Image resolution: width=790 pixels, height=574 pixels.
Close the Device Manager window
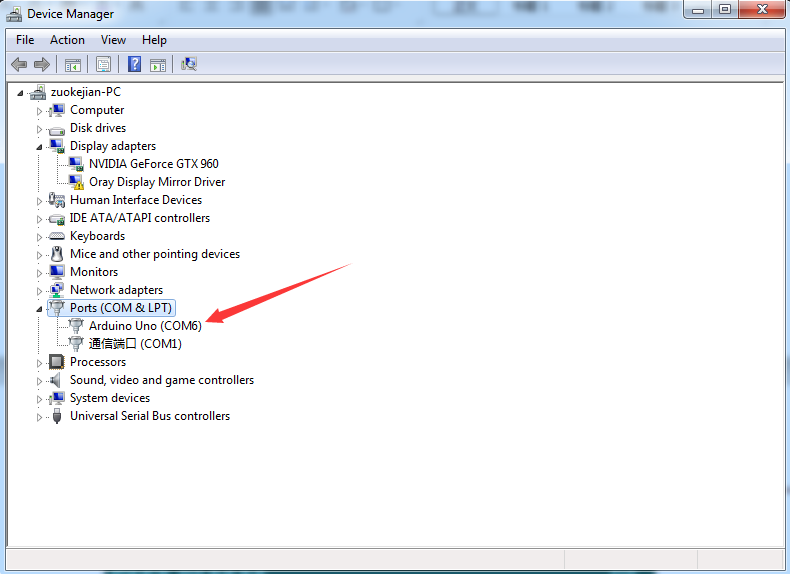tap(762, 10)
